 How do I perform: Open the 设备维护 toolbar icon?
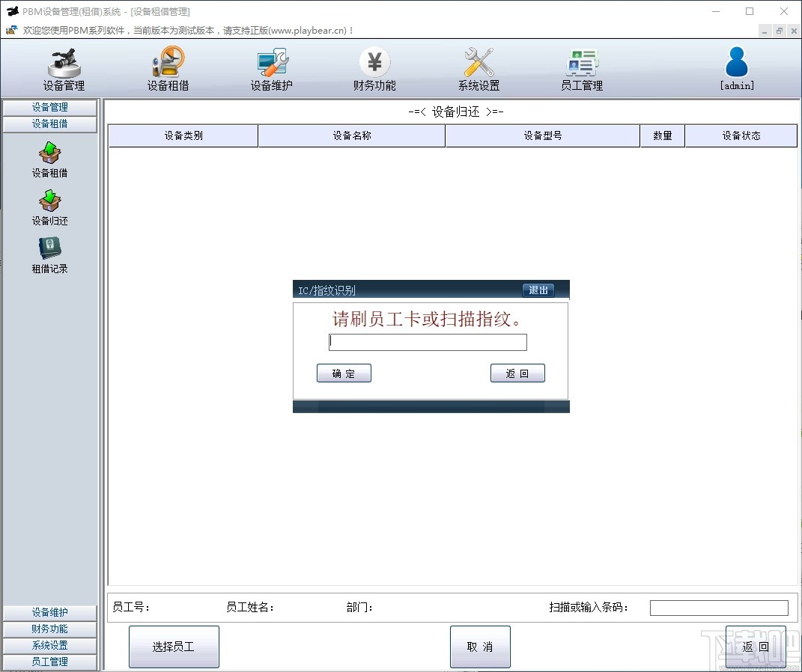click(271, 67)
